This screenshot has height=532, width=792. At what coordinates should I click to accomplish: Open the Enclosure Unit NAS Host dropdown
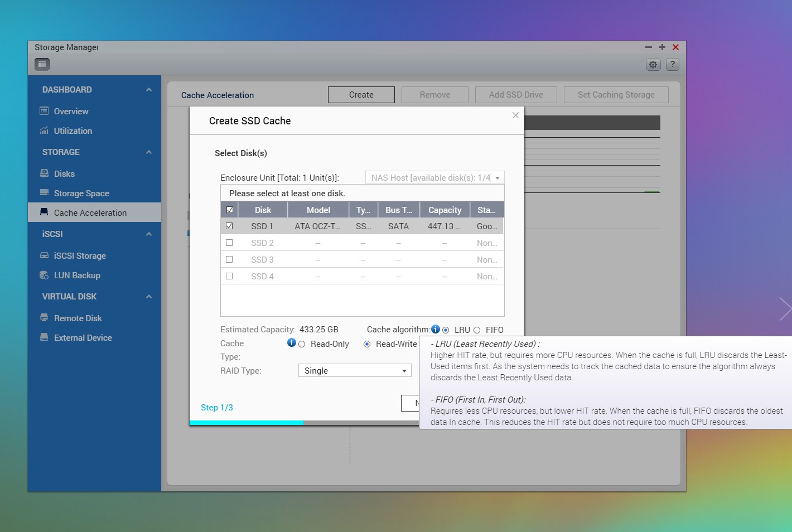[x=434, y=178]
